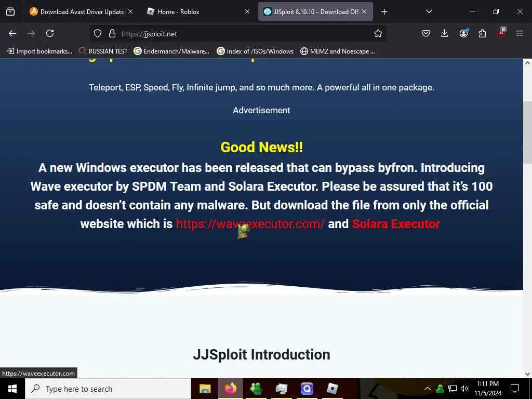Select the JJSploit 8.10.10 tab
532x399 pixels.
(315, 11)
